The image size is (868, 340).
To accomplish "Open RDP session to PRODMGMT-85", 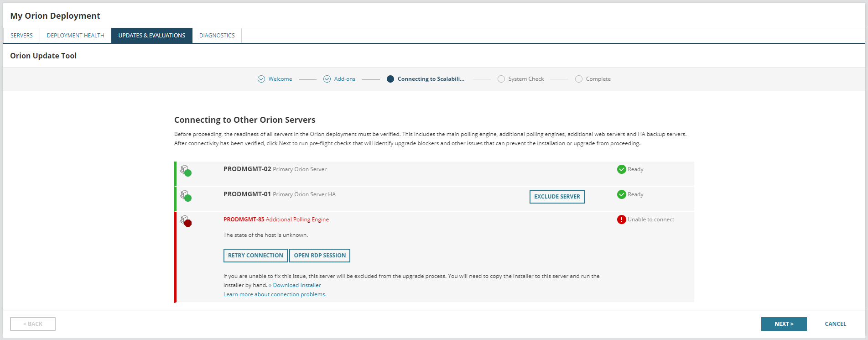I will (x=320, y=256).
